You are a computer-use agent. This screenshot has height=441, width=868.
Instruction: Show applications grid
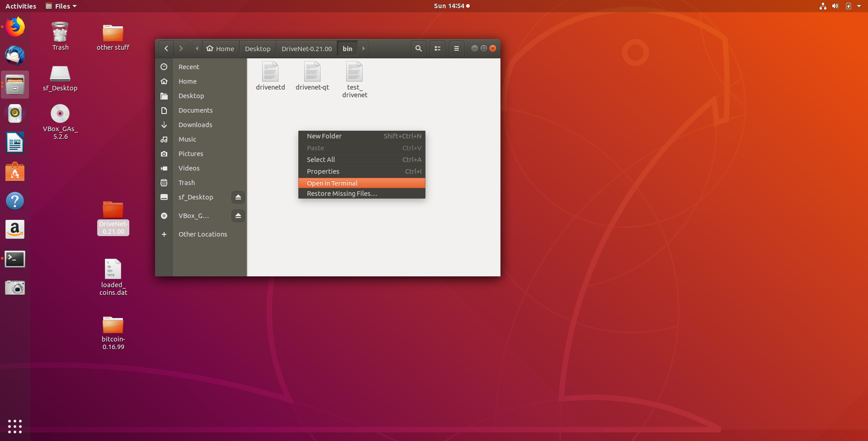click(15, 426)
